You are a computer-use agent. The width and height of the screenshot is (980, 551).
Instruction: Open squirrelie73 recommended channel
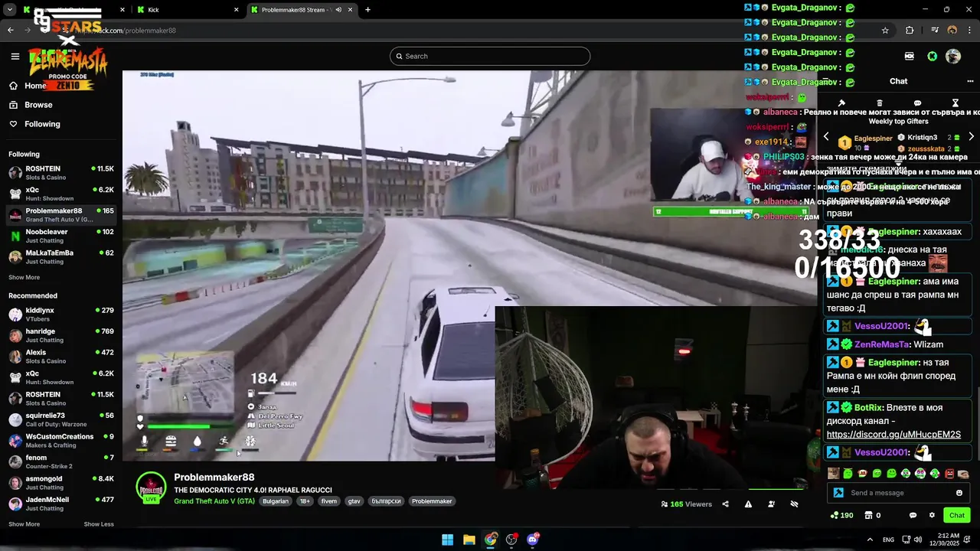(61, 419)
